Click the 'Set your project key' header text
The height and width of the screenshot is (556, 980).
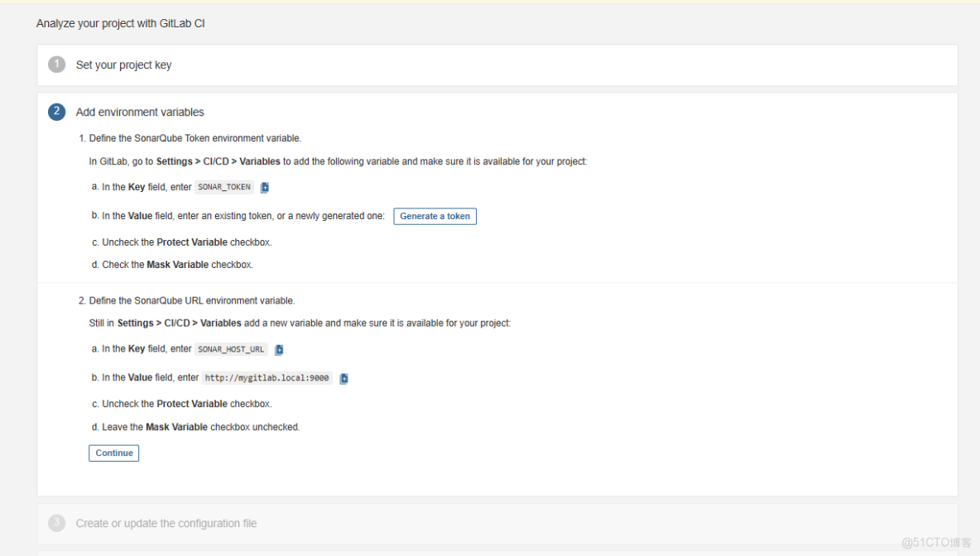tap(122, 65)
